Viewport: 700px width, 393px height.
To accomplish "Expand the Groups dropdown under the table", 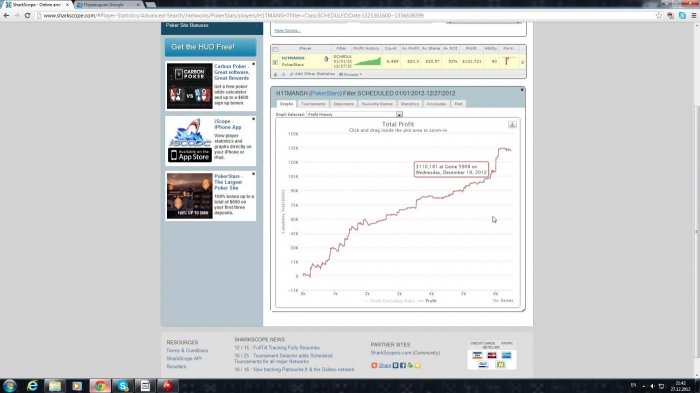I will [x=350, y=74].
